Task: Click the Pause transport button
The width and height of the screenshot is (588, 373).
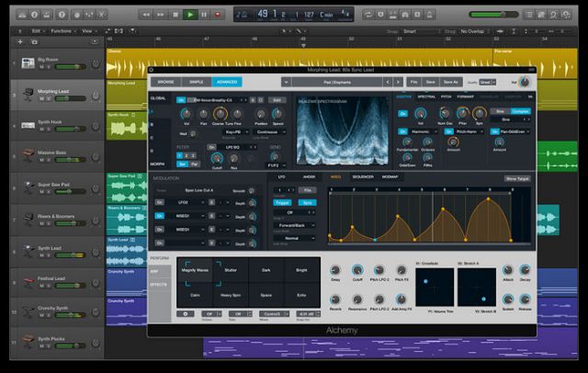Action: (204, 15)
